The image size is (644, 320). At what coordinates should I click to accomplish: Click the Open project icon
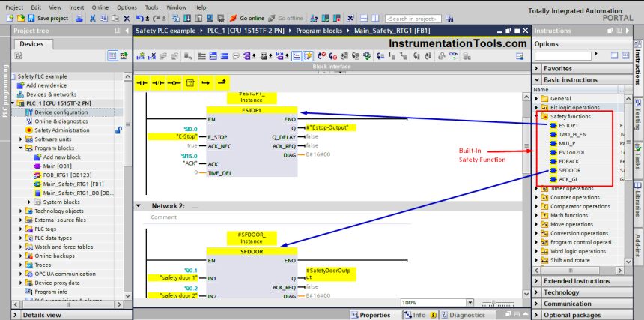20,19
